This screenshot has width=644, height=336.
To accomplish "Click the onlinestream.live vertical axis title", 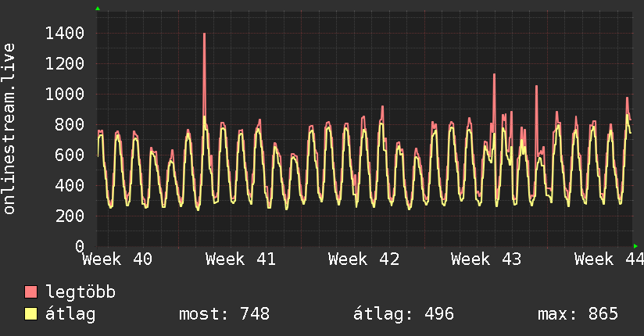I will [9, 129].
